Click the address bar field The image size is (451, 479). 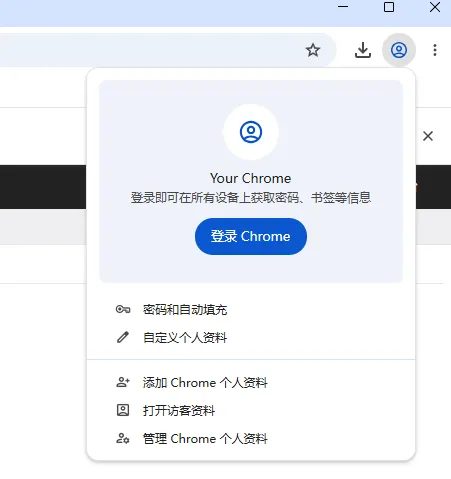(167, 50)
